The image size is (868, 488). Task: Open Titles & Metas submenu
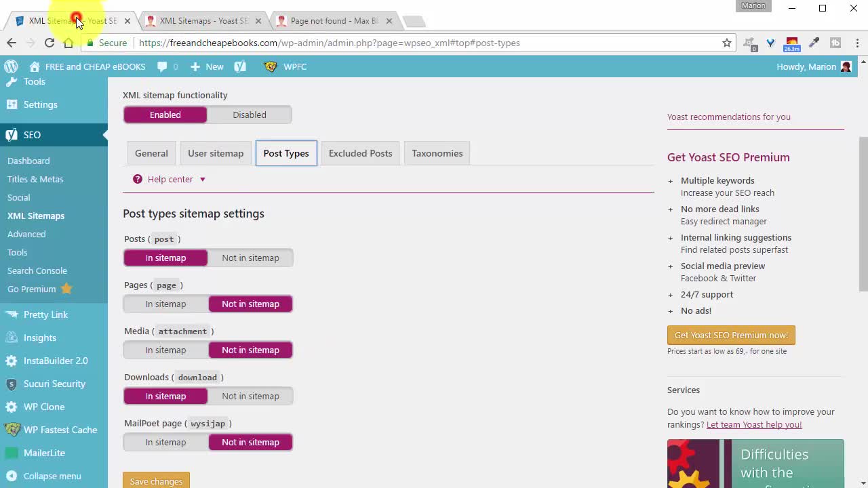[x=35, y=179]
